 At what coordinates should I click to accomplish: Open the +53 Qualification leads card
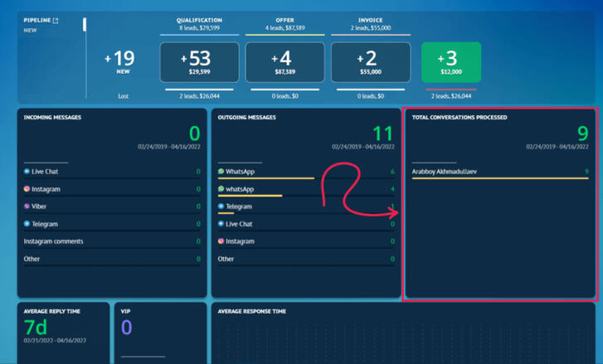(x=199, y=63)
